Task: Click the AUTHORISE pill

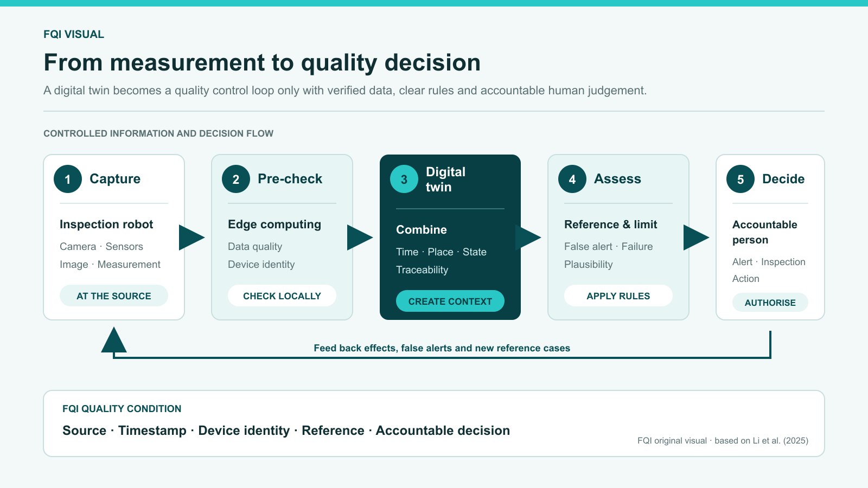Action: (770, 303)
